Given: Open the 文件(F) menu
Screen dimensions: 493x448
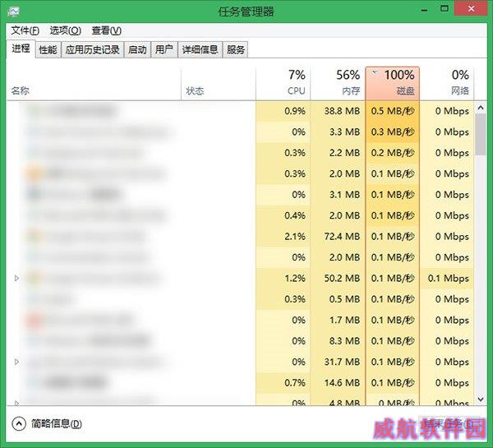Looking at the screenshot, I should pos(25,30).
